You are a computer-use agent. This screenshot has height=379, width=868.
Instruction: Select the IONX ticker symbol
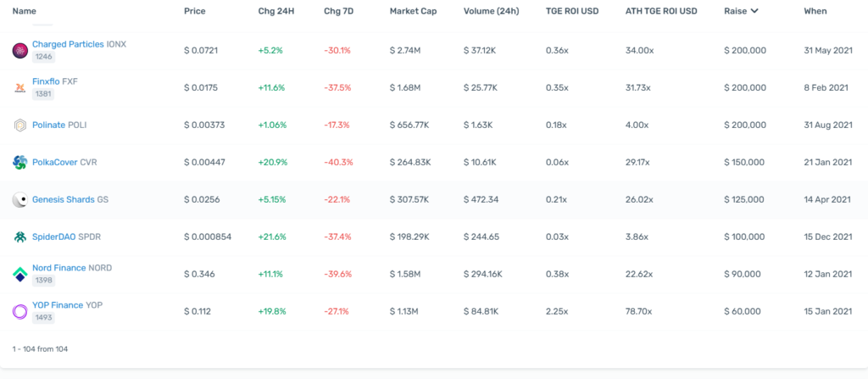pyautogui.click(x=117, y=44)
